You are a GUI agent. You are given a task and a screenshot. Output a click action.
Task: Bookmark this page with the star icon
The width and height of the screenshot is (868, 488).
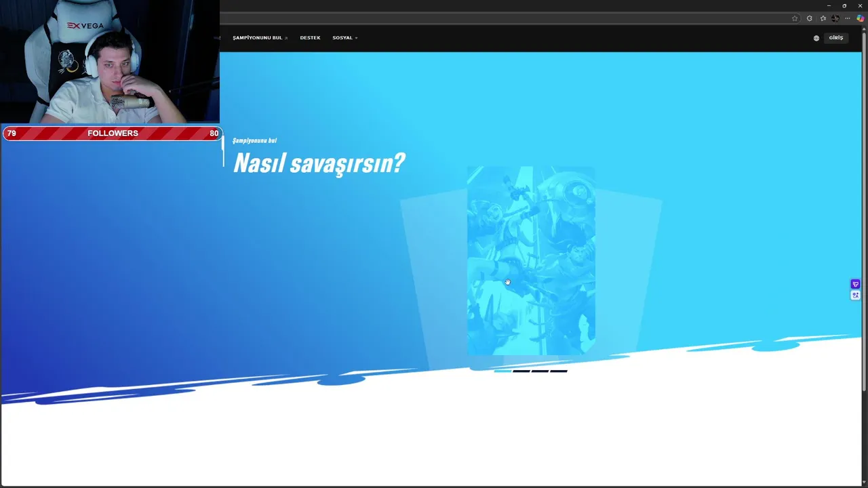(x=795, y=18)
